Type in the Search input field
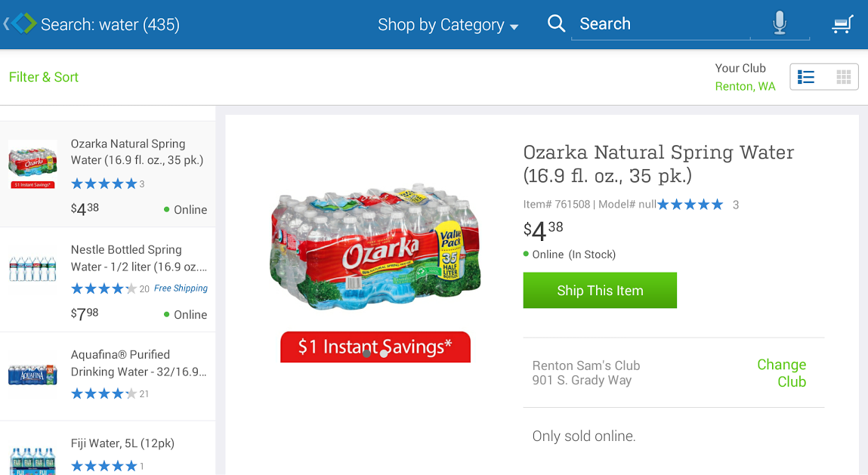The height and width of the screenshot is (475, 868). [x=661, y=24]
